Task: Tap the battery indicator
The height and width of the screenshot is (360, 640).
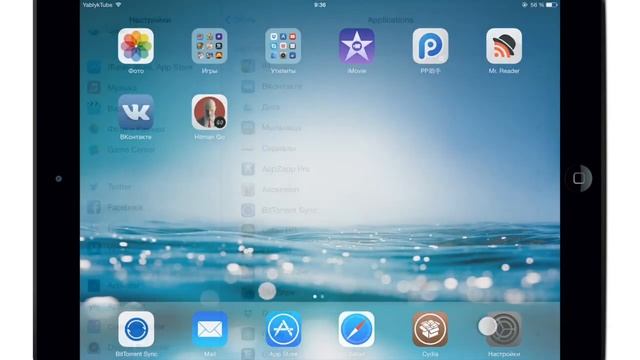Action: (552, 5)
